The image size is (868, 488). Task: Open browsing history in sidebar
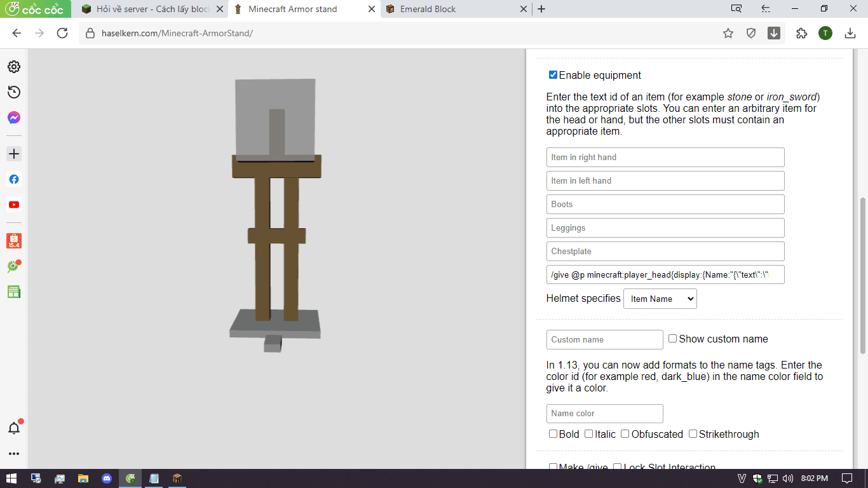[x=14, y=92]
